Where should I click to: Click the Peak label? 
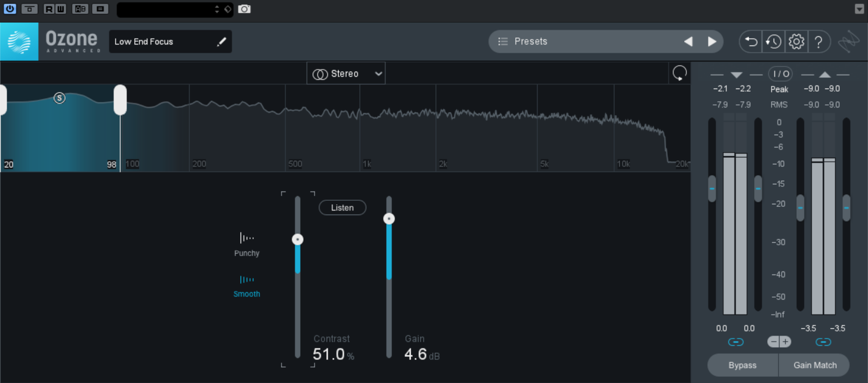(x=779, y=89)
